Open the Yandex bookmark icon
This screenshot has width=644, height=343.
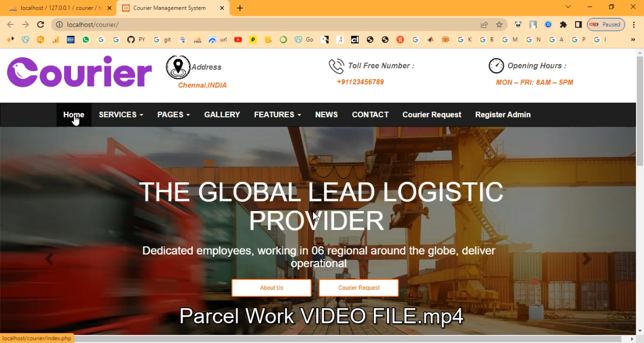(400, 40)
